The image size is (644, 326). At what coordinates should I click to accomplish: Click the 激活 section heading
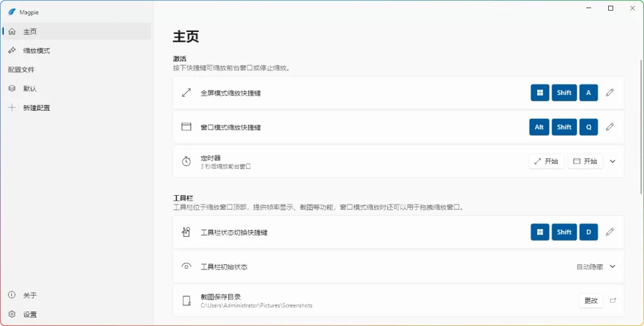[x=179, y=59]
